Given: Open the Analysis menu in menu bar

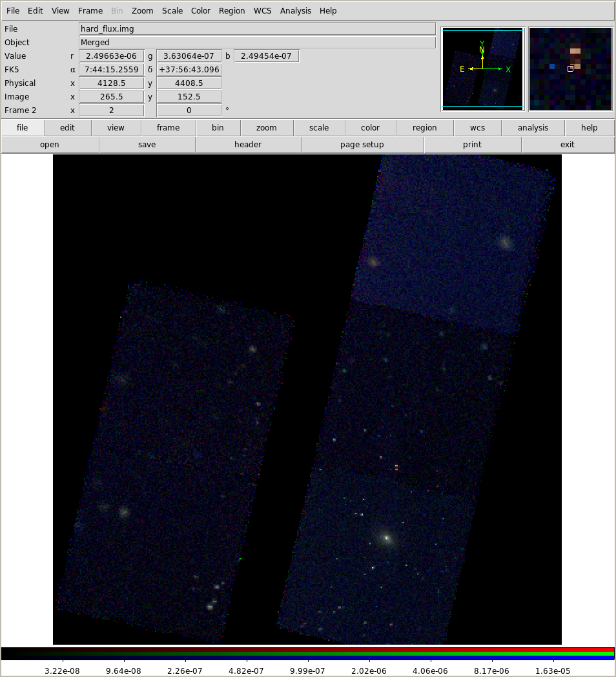Looking at the screenshot, I should [295, 11].
